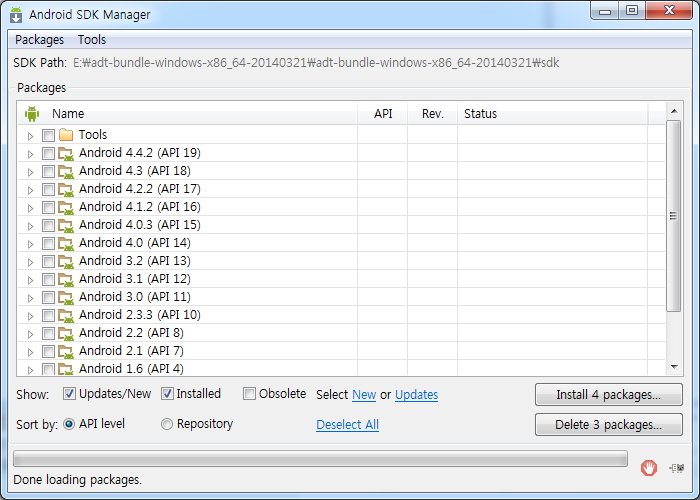Click the package list scrollbar thumb
Image resolution: width=700 pixels, height=500 pixels.
tap(673, 216)
